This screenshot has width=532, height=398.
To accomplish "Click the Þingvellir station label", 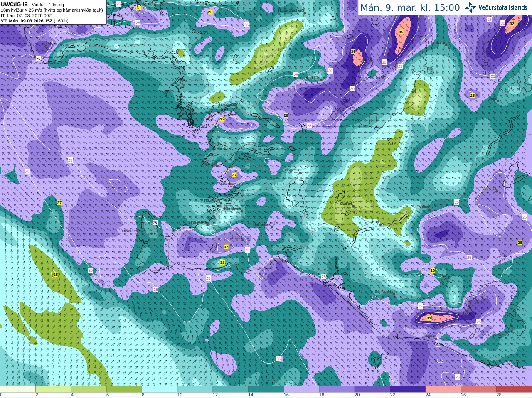I will pyautogui.click(x=292, y=170).
